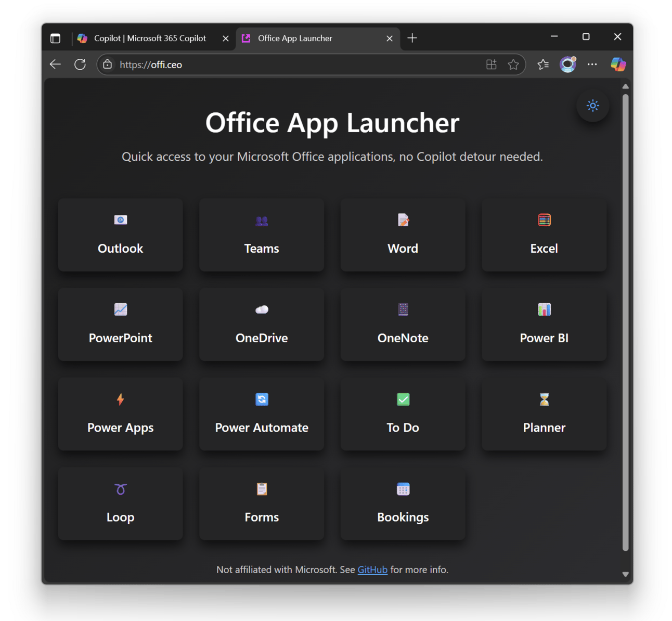Click the Power BI bar chart icon

[544, 309]
